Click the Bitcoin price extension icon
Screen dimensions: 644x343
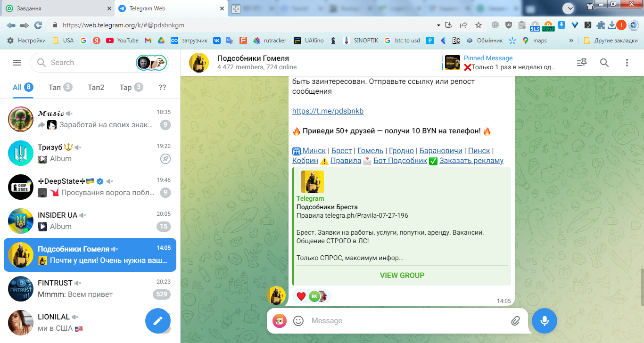tap(548, 25)
